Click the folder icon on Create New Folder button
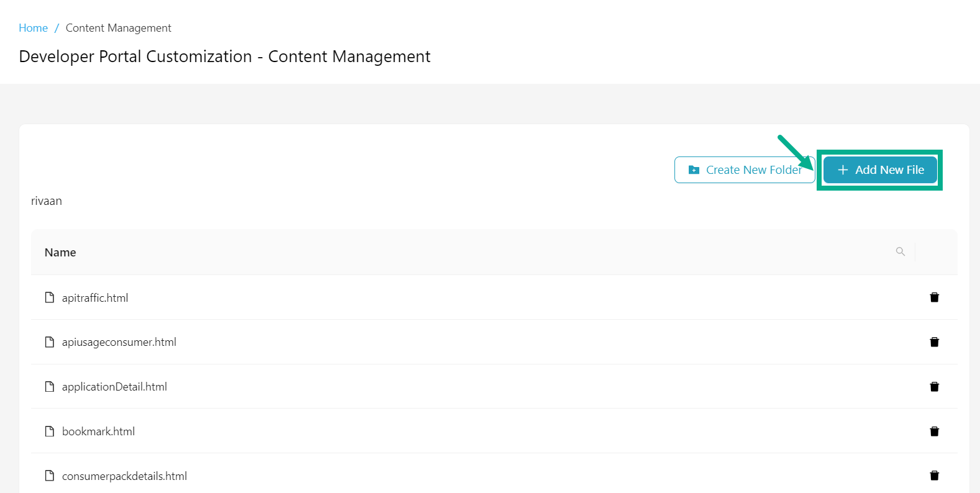 [692, 169]
